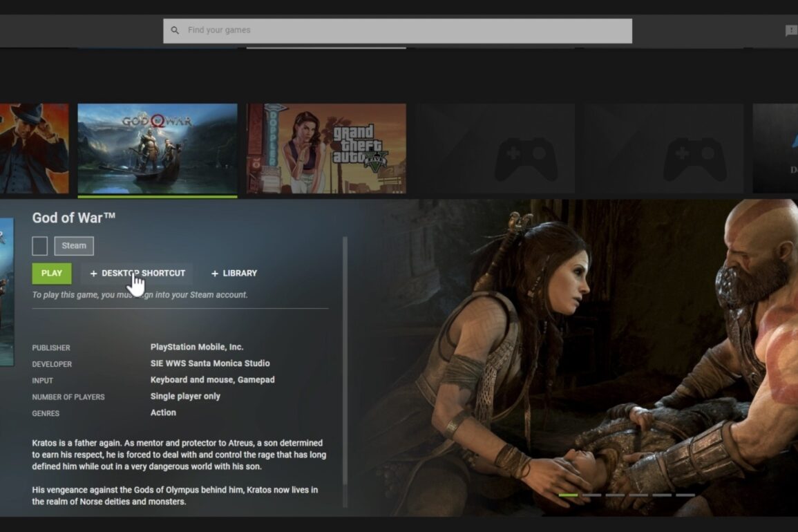The height and width of the screenshot is (532, 798).
Task: Select the God of War game thumbnail
Action: click(158, 149)
